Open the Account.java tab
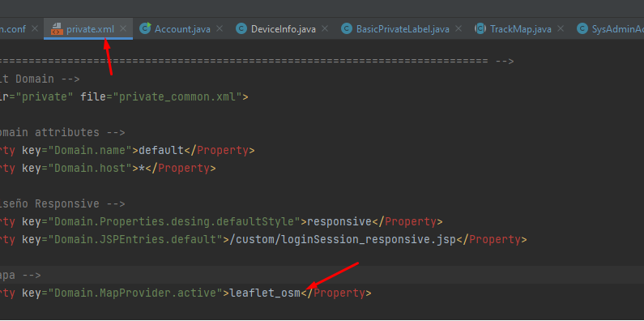Image resolution: width=644 pixels, height=321 pixels. (182, 29)
